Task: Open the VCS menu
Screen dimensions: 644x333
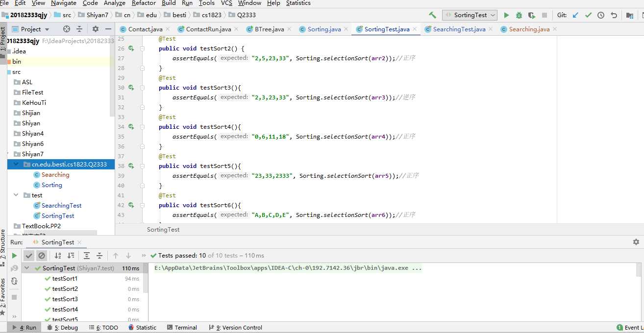Action: tap(226, 3)
